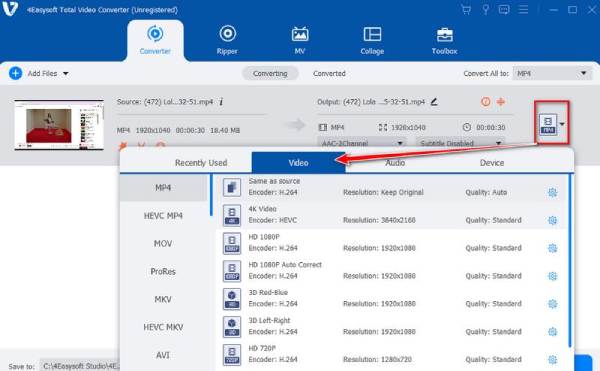Click the Same as source preset icon
Viewport: 600px width, 371px height.
(232, 187)
